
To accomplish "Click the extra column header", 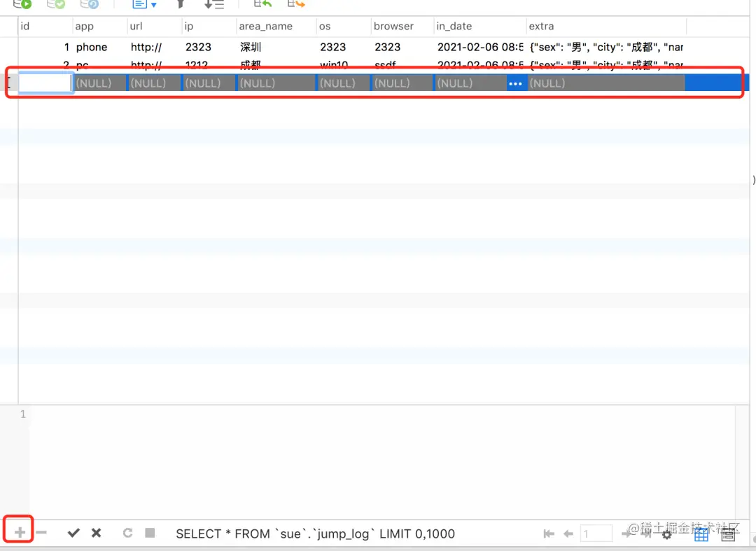I will click(x=606, y=26).
